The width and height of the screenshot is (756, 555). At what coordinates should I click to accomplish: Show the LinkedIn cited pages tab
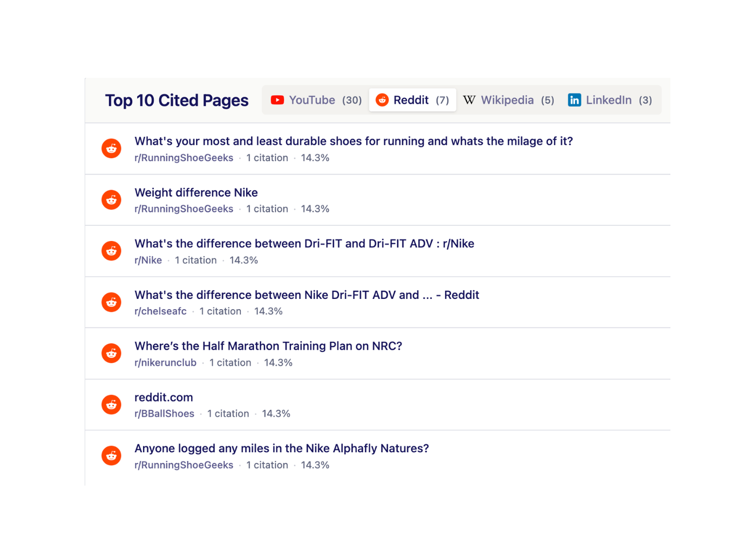pos(610,100)
